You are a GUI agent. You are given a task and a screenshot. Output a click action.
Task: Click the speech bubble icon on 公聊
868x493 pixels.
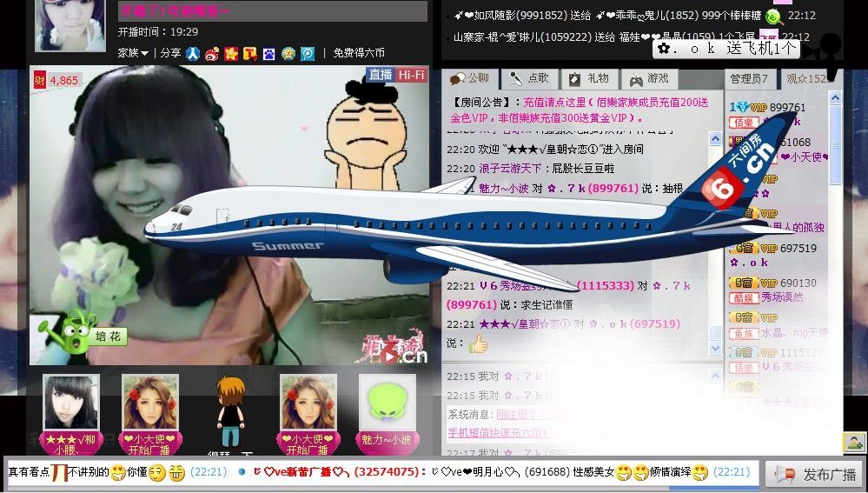457,79
